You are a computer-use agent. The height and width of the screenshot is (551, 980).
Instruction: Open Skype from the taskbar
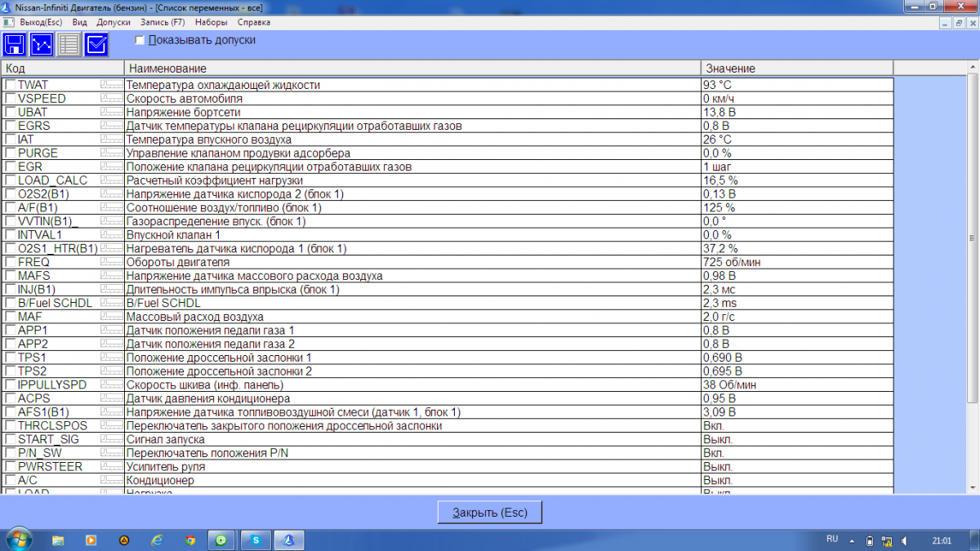[x=256, y=540]
